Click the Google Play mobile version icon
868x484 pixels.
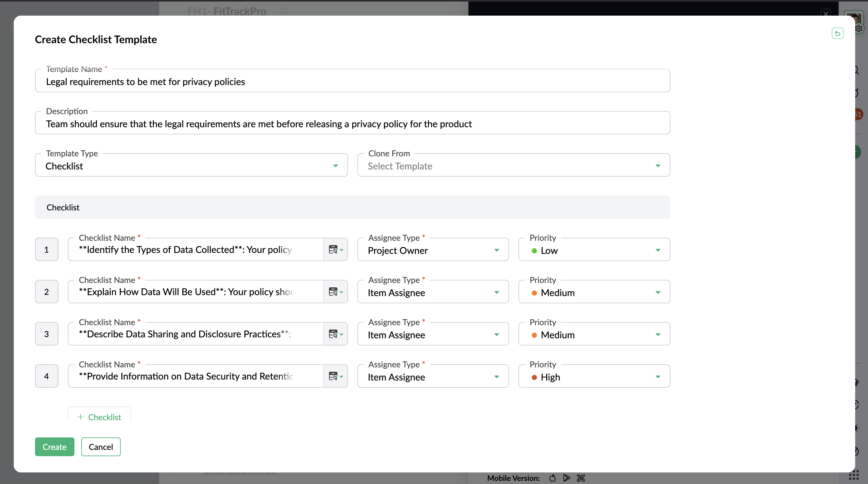pyautogui.click(x=567, y=478)
